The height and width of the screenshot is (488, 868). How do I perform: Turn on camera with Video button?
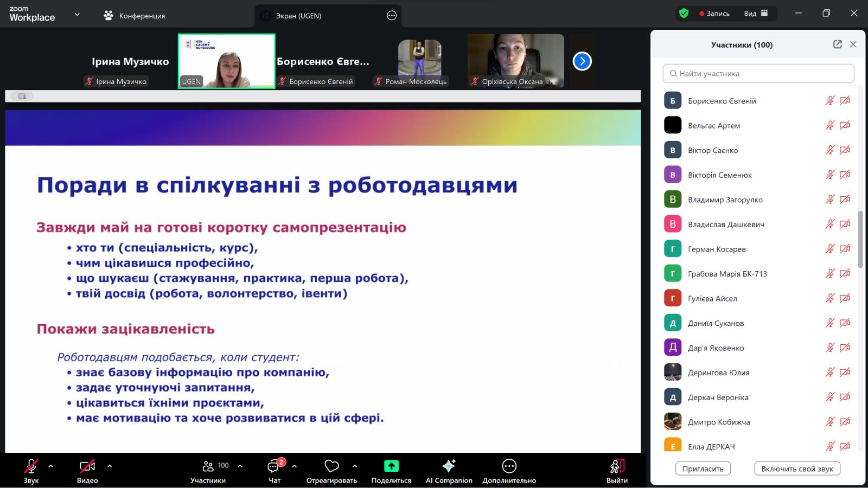[x=87, y=466]
